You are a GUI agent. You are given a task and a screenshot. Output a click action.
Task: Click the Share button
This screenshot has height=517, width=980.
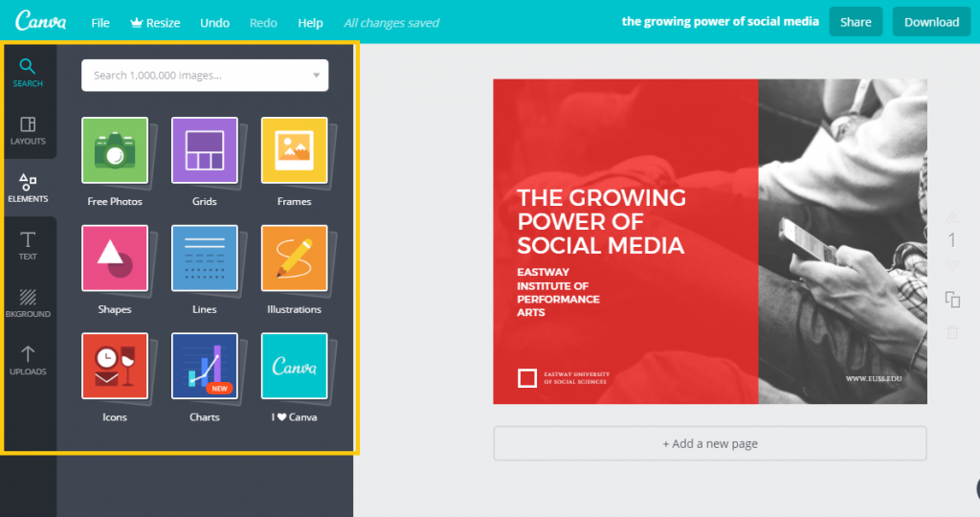[x=856, y=22]
